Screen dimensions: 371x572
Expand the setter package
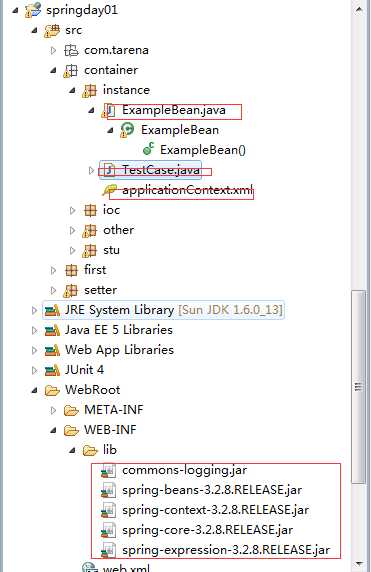pyautogui.click(x=53, y=290)
